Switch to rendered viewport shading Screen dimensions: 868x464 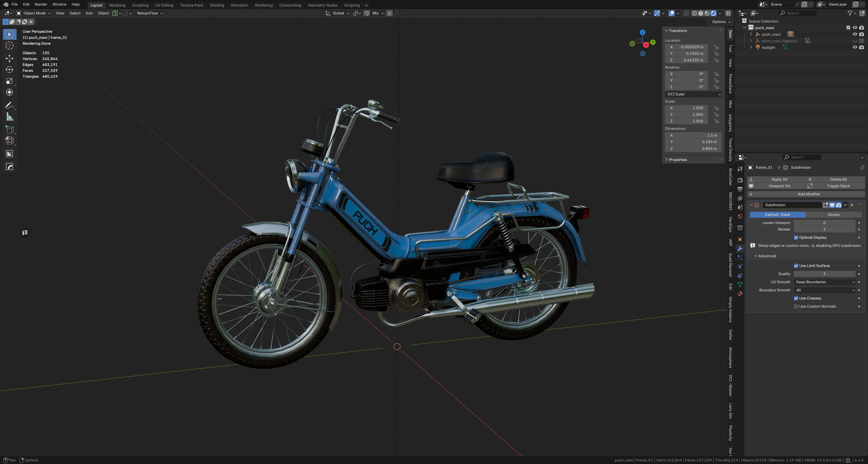[x=713, y=13]
